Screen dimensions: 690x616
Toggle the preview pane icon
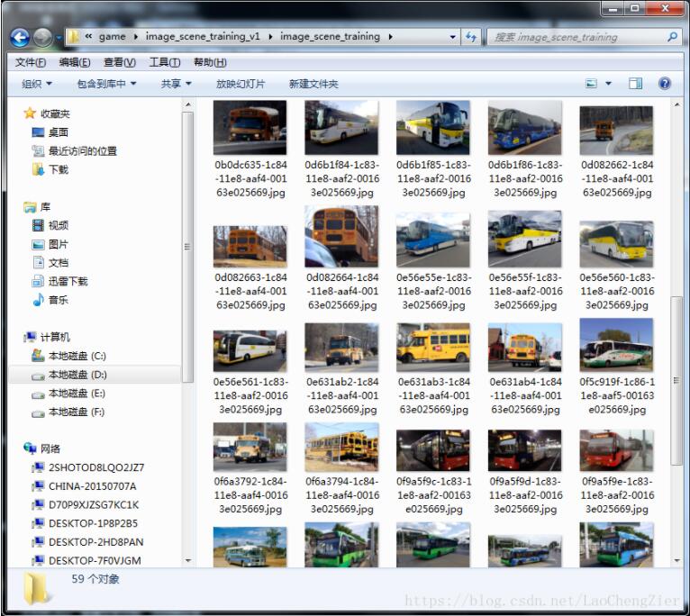tap(635, 83)
